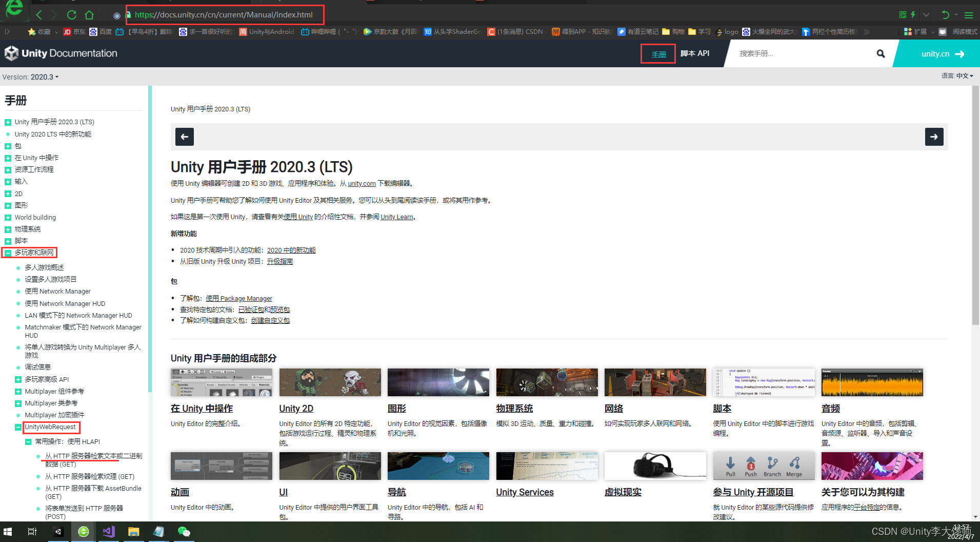Open Task View on the taskbar
980x542 pixels.
[x=32, y=532]
